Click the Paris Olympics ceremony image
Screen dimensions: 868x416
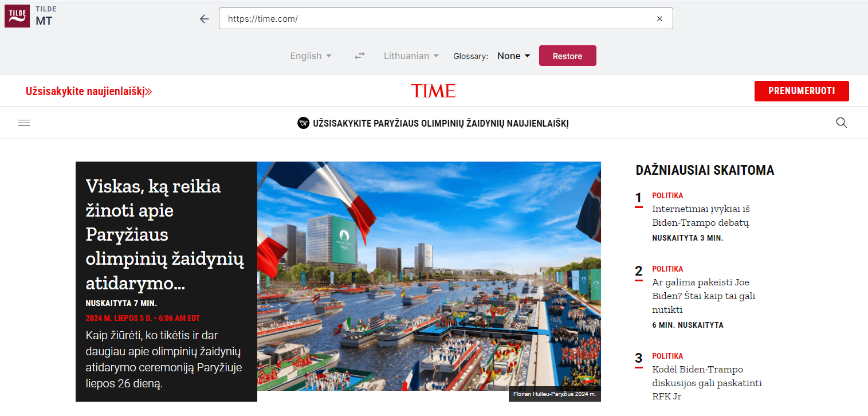[429, 276]
